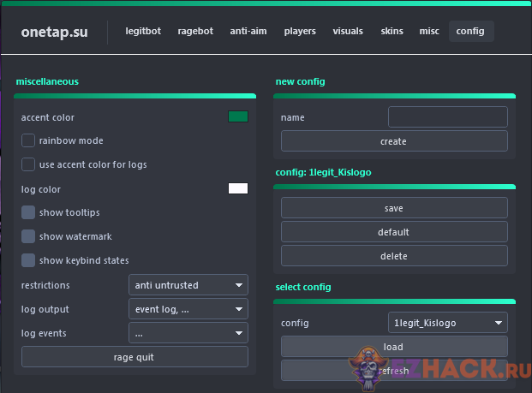Refresh the config list
This screenshot has width=532, height=393.
(x=394, y=371)
